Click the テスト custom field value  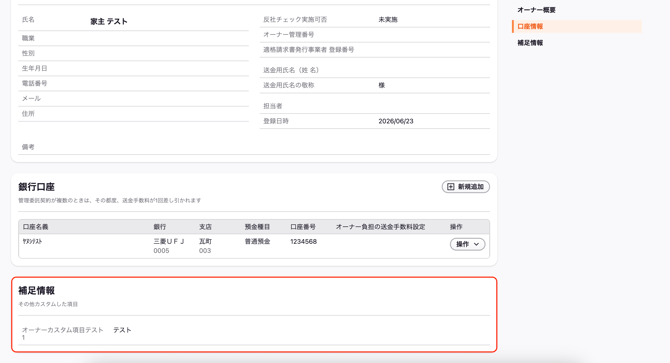[x=122, y=330]
